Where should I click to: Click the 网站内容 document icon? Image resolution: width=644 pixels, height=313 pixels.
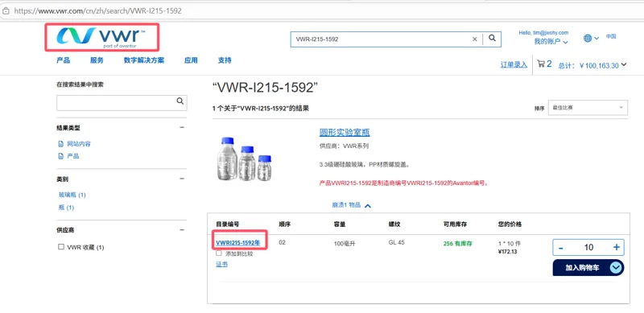(61, 144)
